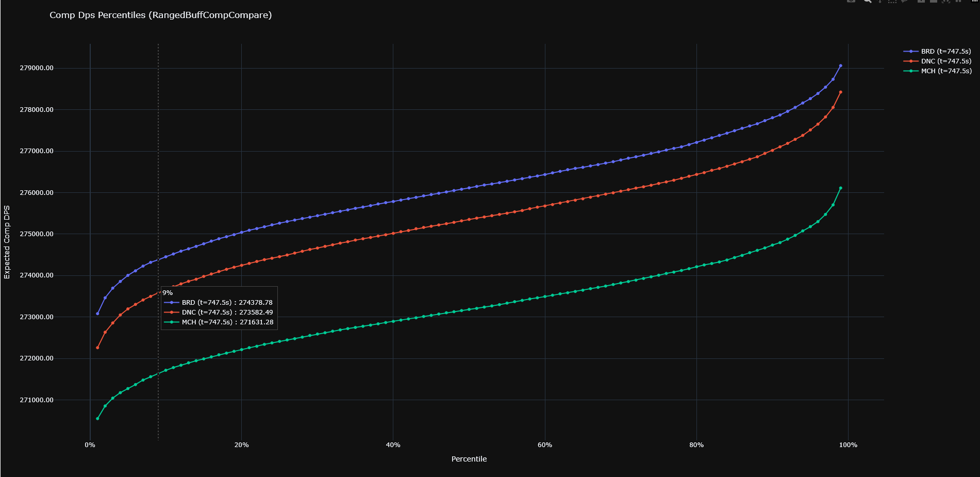This screenshot has width=980, height=477.
Task: Click the lowest data point on the red DNC line
Action: point(97,348)
